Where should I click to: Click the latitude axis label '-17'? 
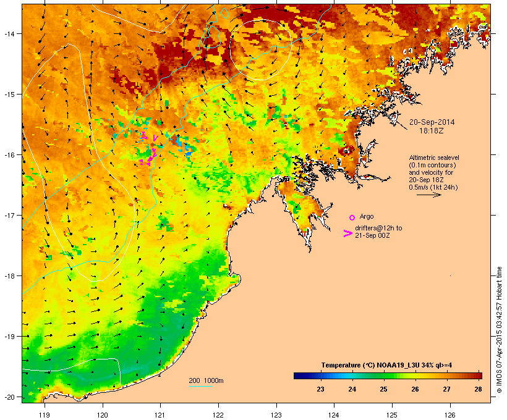[x=9, y=216]
